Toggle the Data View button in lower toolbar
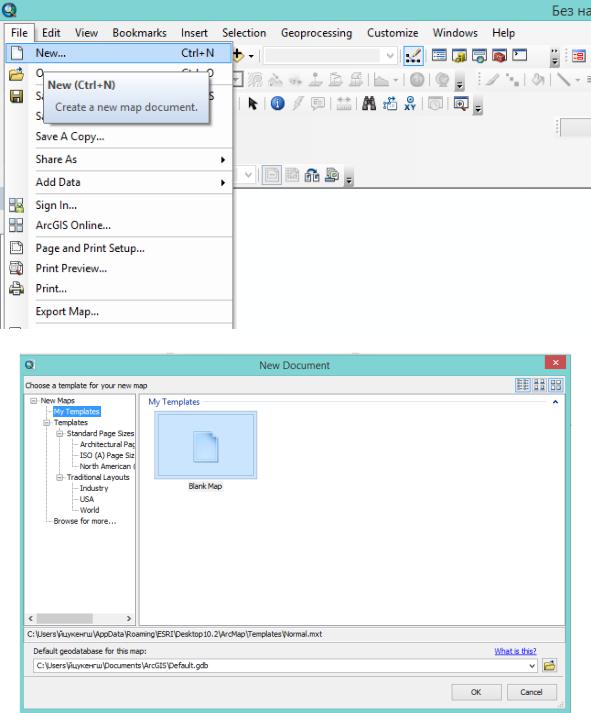 (x=271, y=175)
